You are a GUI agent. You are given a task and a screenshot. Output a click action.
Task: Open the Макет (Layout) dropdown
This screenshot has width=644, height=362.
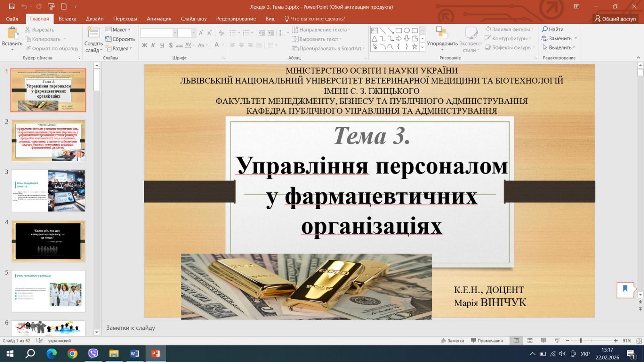[x=119, y=29]
